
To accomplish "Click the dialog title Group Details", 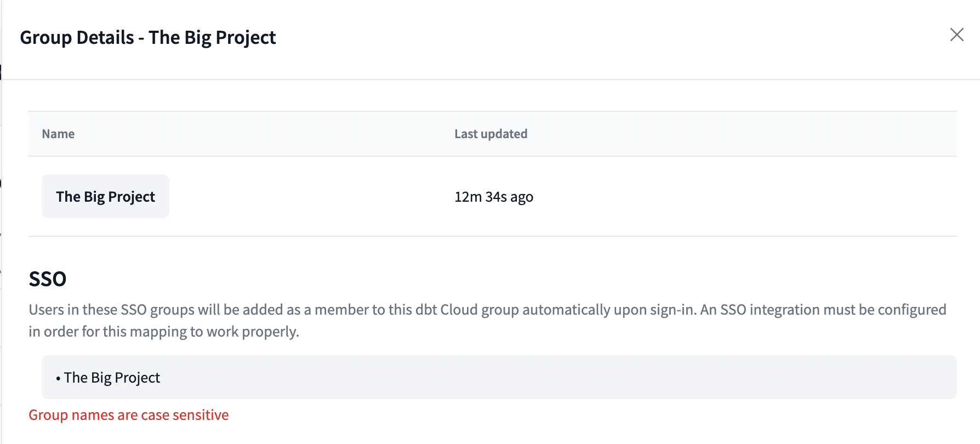I will click(148, 37).
